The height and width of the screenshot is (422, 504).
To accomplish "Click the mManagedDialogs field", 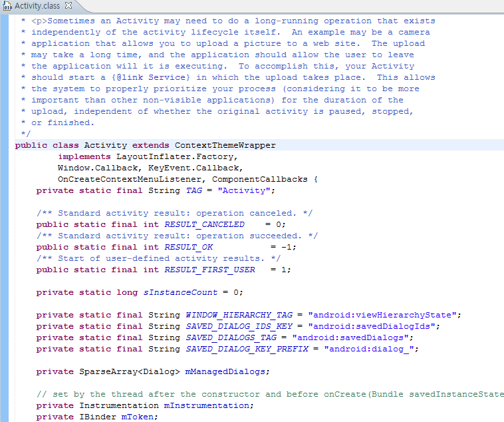I will click(x=225, y=371).
